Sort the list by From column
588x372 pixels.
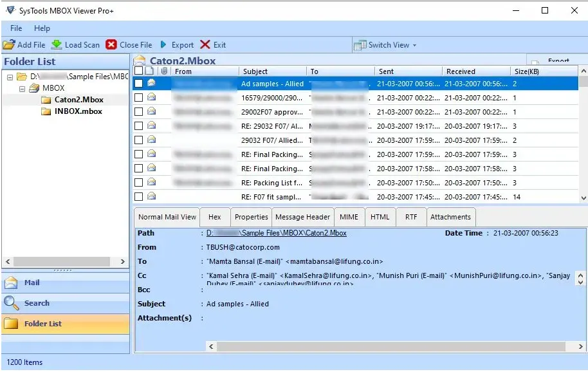pos(205,71)
